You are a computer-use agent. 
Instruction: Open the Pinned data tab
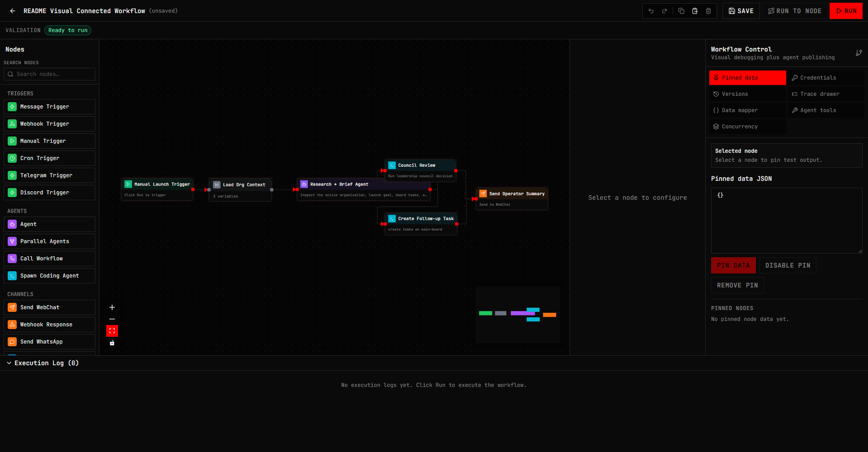pos(748,78)
